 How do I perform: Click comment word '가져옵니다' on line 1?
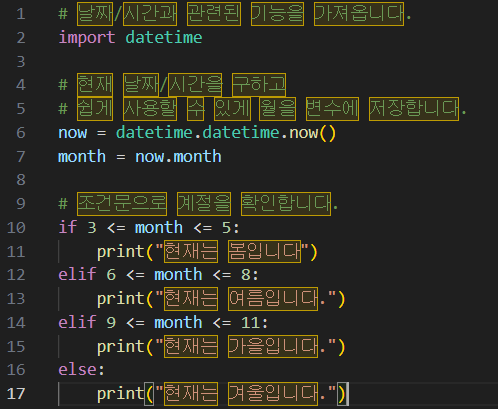[359, 14]
